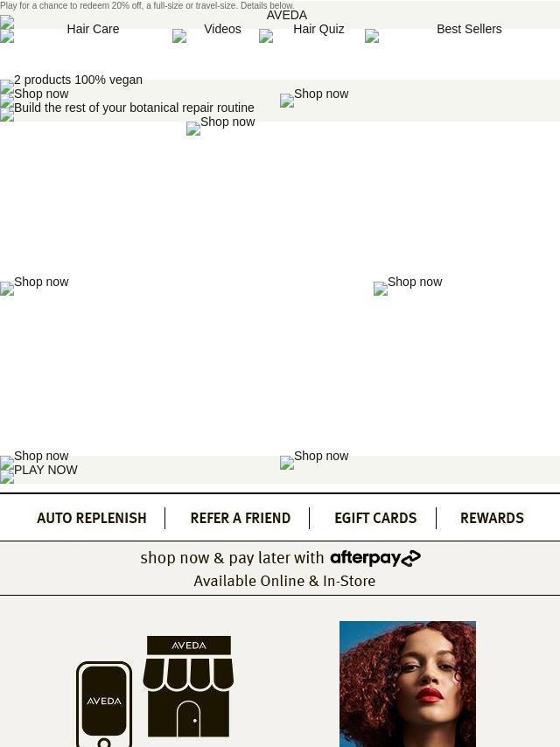Open REFER A FRIEND
This screenshot has height=747, width=560.
[x=241, y=518]
